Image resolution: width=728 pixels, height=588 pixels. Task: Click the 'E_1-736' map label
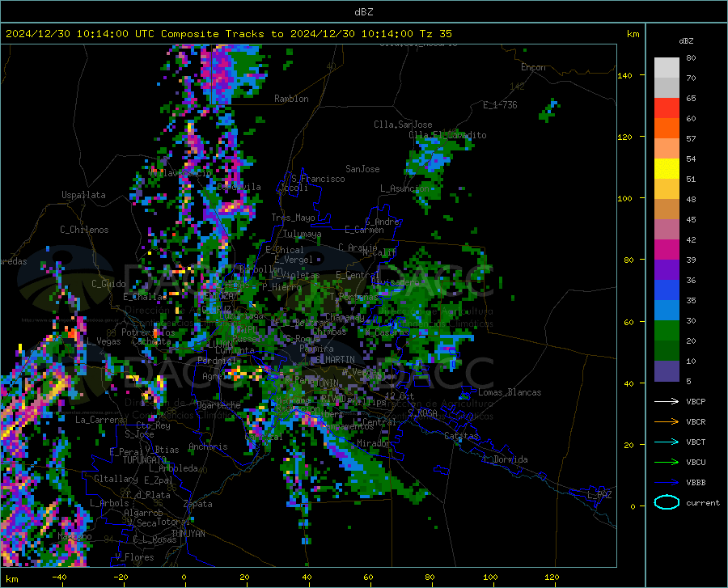(x=500, y=105)
